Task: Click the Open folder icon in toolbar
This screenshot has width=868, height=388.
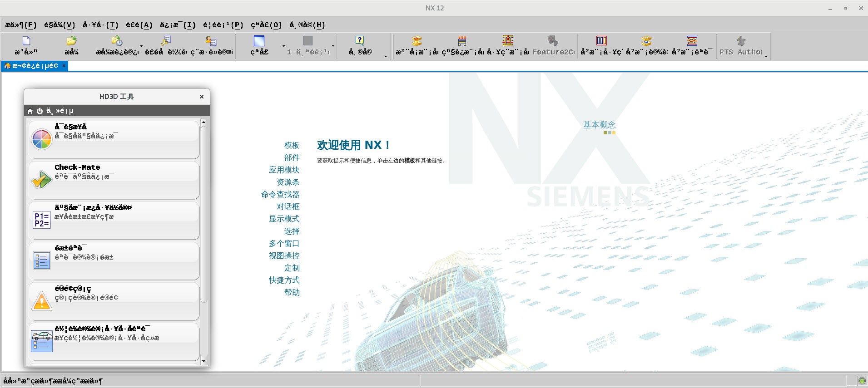Action: tap(71, 41)
